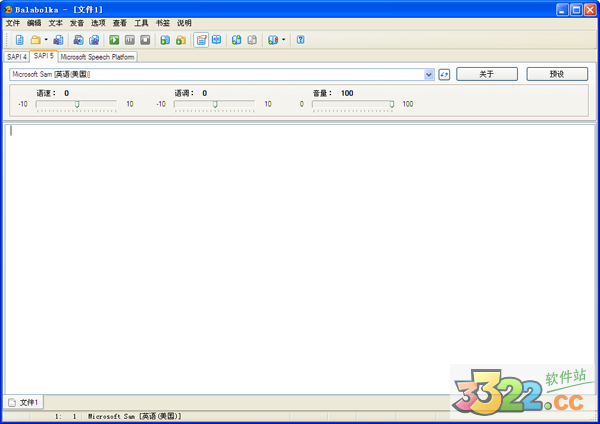Click the 语调 pitch slider thumb

(215, 104)
